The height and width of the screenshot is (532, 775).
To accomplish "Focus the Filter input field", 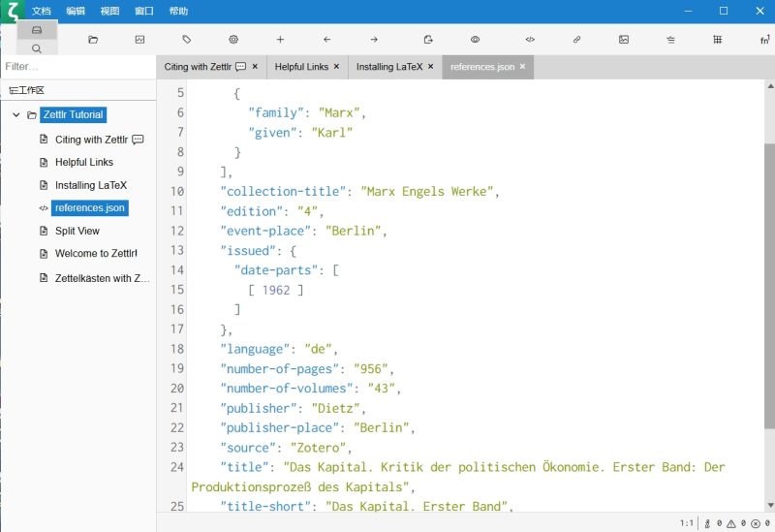I will [78, 66].
